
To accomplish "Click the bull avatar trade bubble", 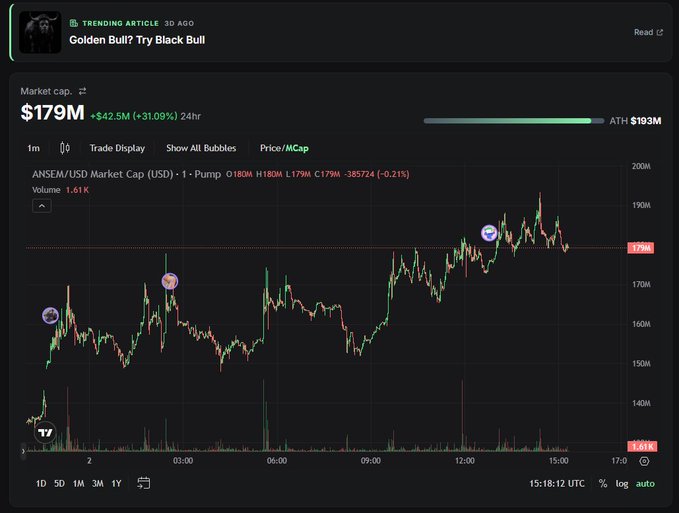I will (x=50, y=316).
